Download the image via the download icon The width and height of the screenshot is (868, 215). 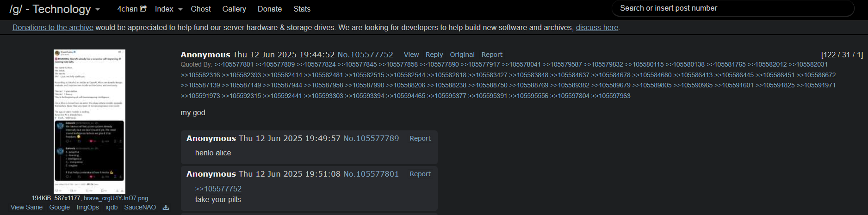(x=166, y=208)
